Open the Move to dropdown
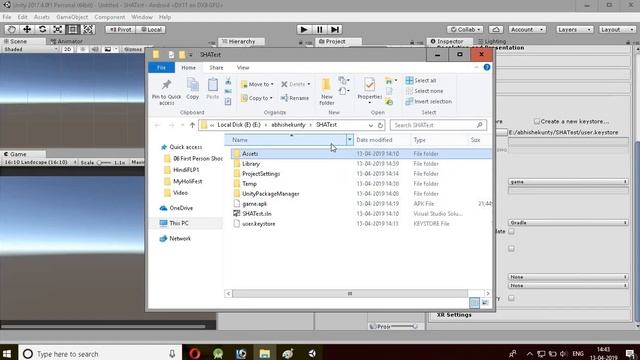 coord(258,84)
